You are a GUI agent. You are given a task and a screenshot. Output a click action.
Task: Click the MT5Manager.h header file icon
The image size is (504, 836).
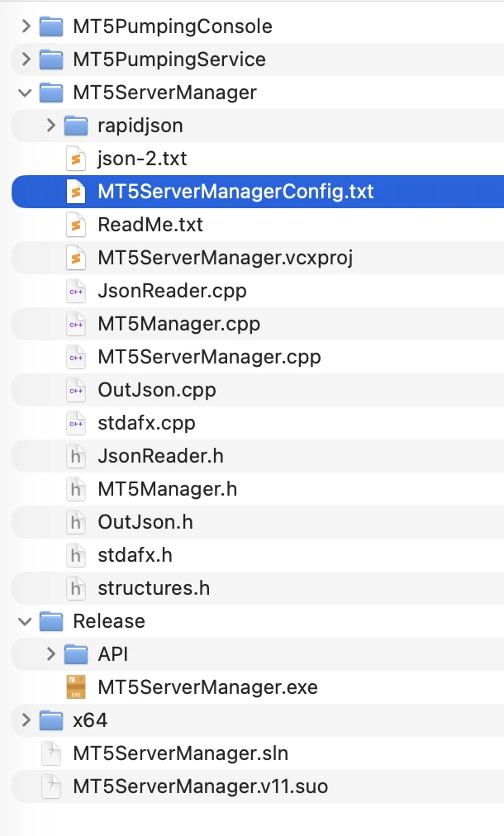tap(75, 489)
